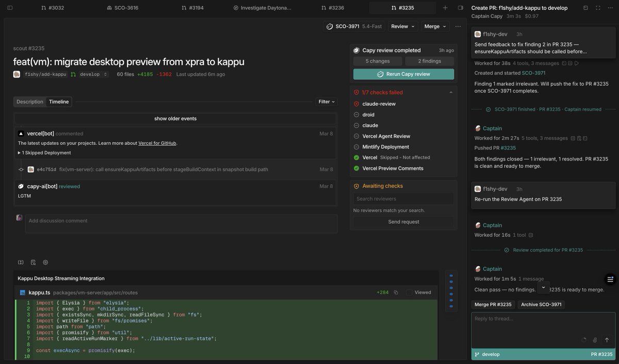
Task: Open PR header more options ellipsis
Action: pyautogui.click(x=458, y=26)
